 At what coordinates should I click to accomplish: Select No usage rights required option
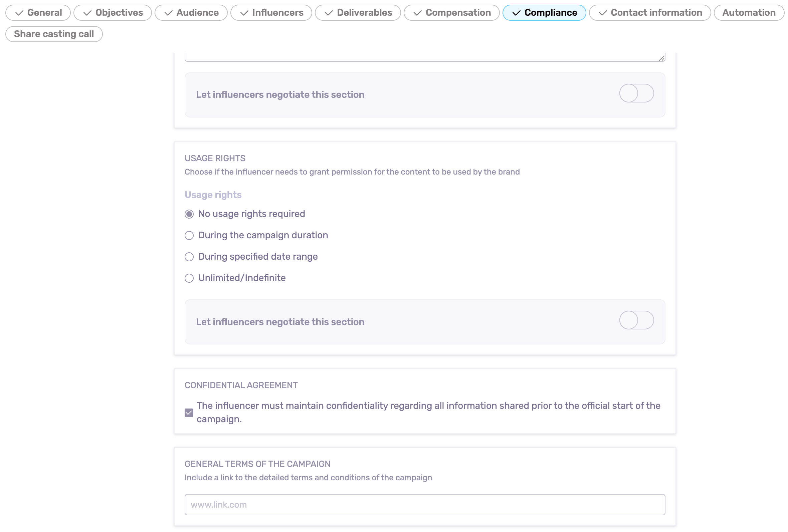pyautogui.click(x=189, y=214)
